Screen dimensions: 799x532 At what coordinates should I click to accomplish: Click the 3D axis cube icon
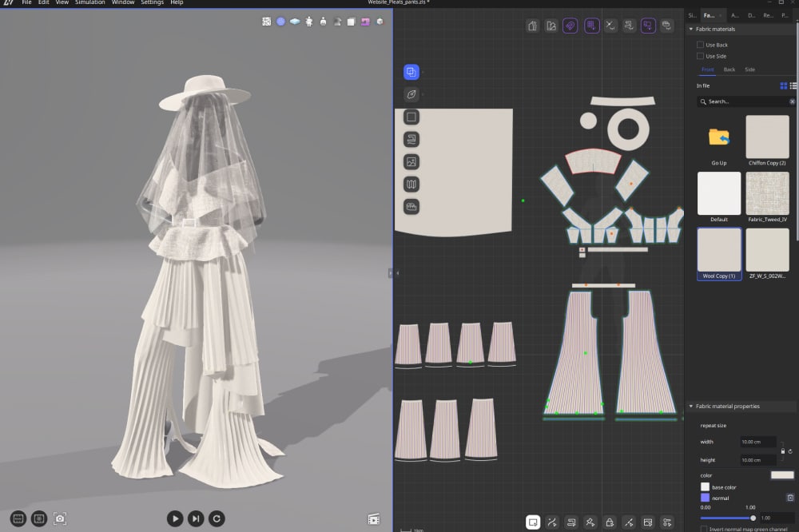pos(380,22)
